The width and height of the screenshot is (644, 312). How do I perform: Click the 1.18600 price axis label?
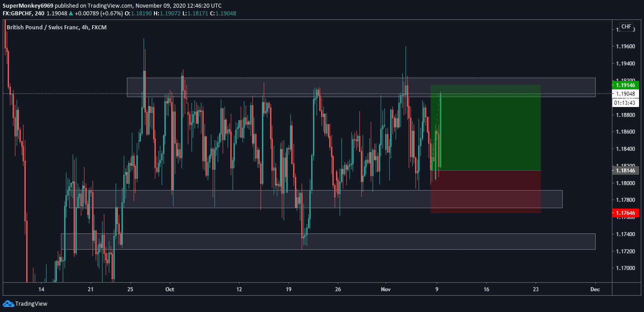[x=625, y=132]
